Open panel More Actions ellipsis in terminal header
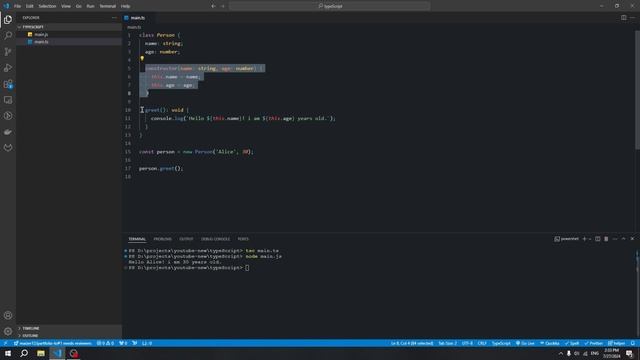The height and width of the screenshot is (360, 640). [615, 239]
